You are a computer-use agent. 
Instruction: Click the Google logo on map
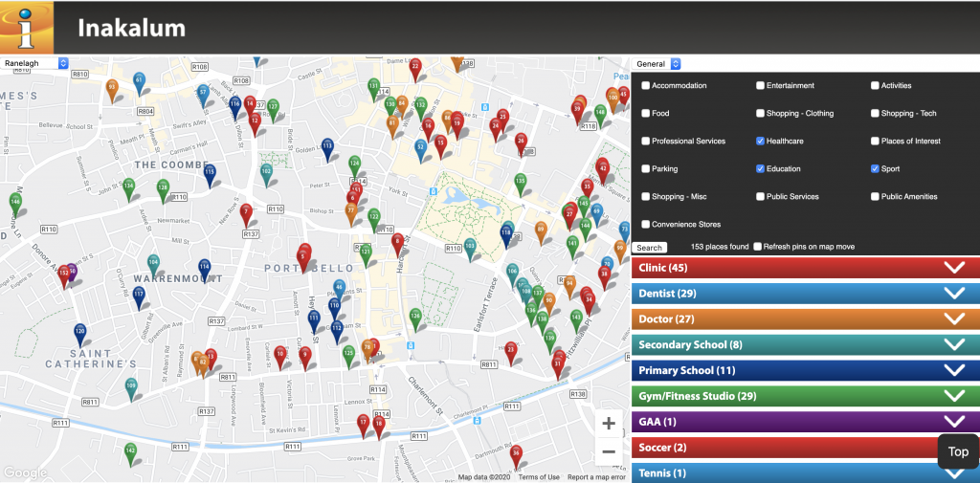point(24,473)
